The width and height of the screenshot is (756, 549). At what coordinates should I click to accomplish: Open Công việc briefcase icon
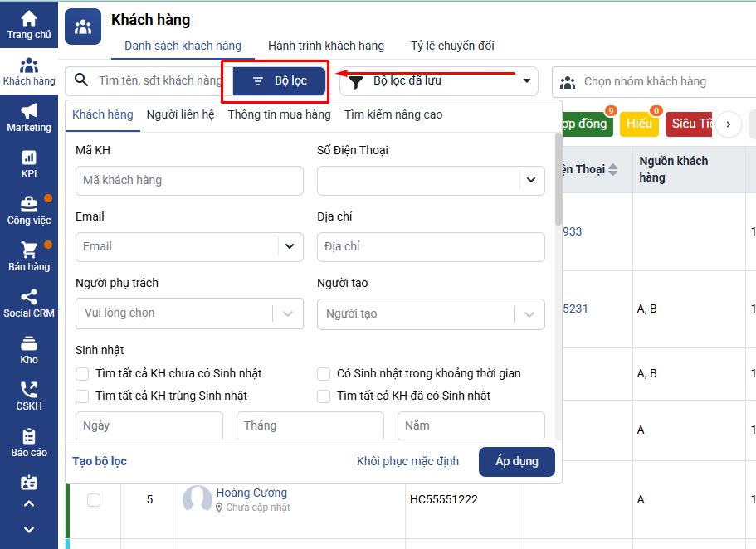tap(29, 204)
